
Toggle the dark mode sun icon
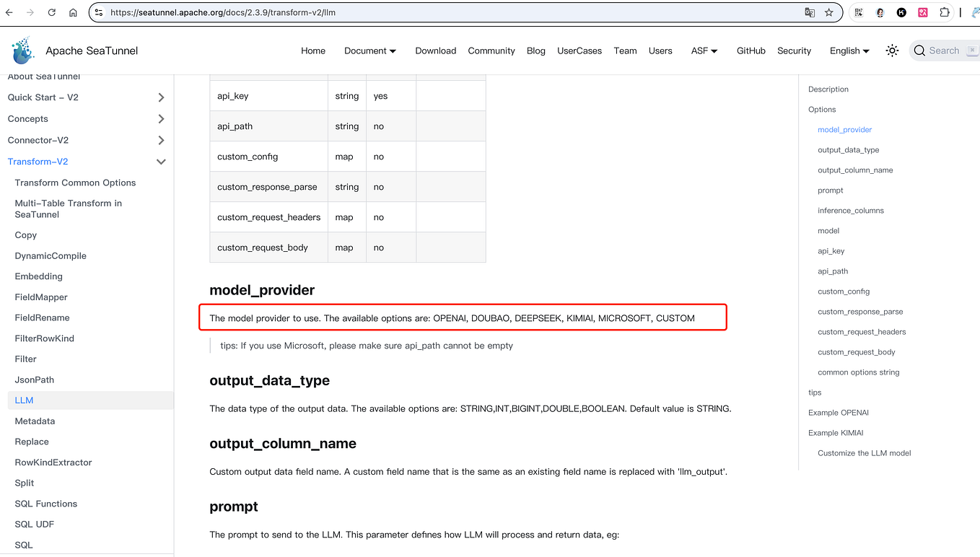pyautogui.click(x=892, y=51)
